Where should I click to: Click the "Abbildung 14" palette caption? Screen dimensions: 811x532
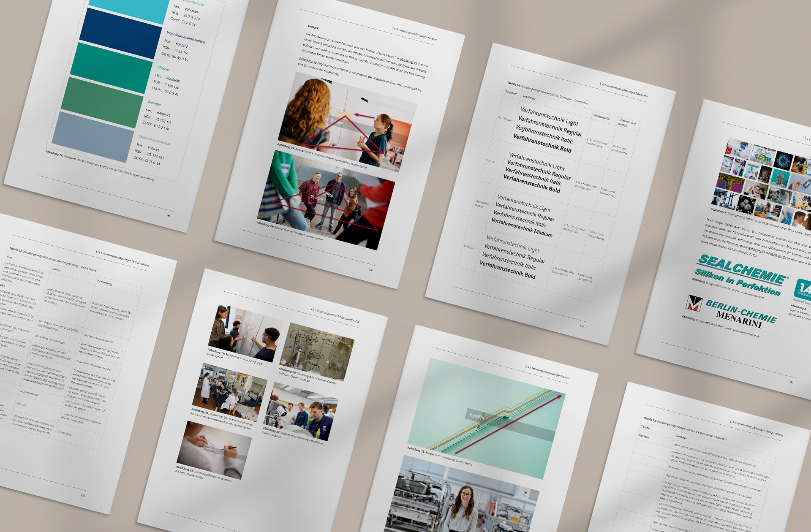pos(100,165)
